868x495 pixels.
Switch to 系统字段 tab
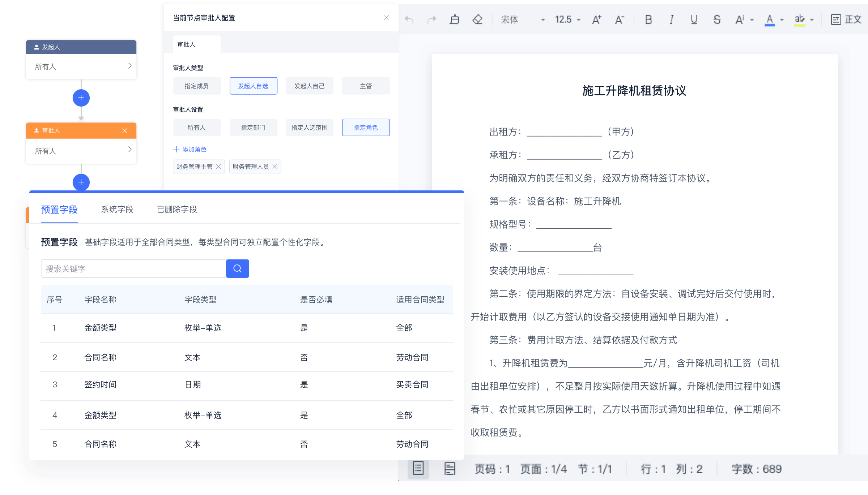coord(117,209)
